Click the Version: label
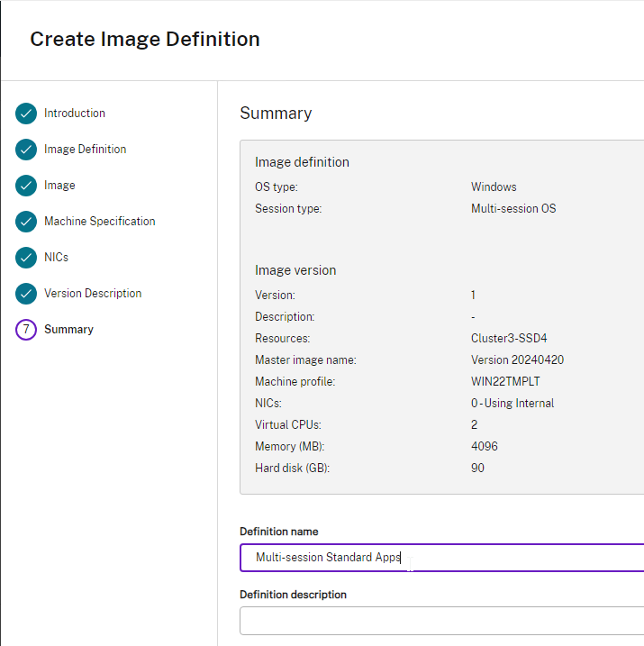644x646 pixels. [x=275, y=295]
